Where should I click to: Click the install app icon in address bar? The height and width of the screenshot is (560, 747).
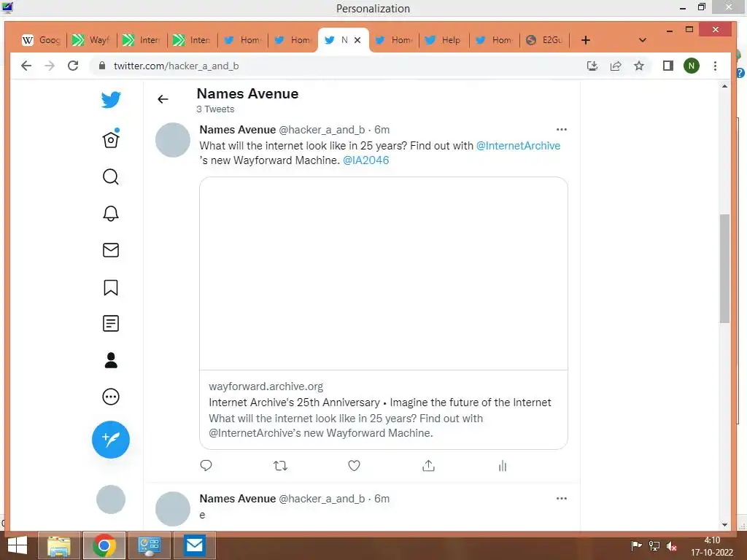[592, 66]
